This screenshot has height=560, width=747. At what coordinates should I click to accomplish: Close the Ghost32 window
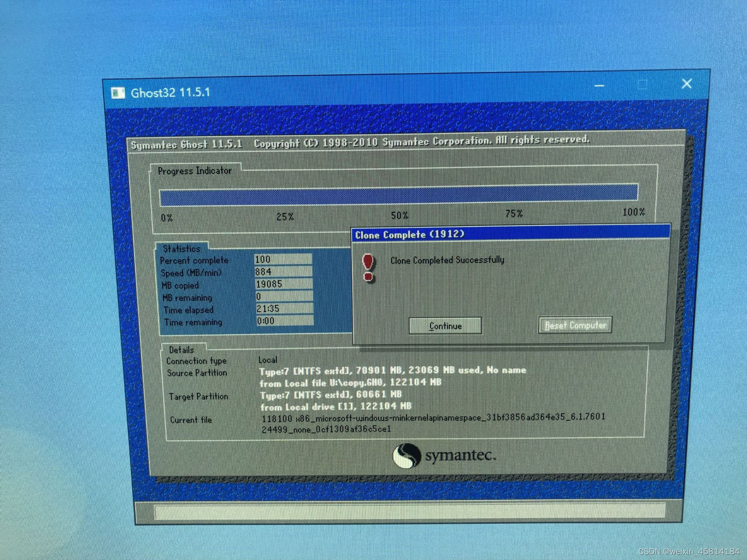coord(686,84)
